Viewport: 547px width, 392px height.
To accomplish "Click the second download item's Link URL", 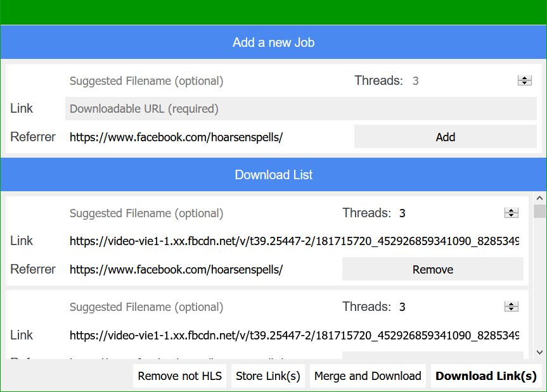I will tap(294, 335).
